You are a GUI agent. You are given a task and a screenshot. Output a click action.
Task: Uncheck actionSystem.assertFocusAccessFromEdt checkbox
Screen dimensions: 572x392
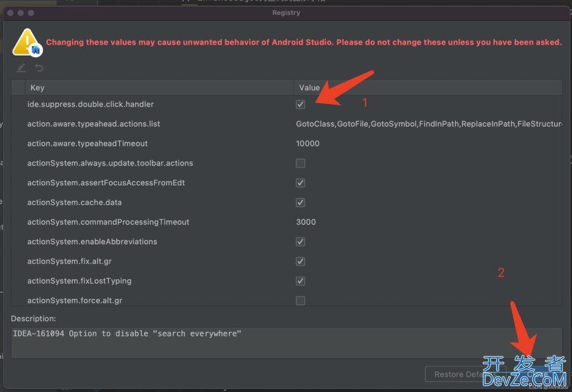click(x=300, y=183)
